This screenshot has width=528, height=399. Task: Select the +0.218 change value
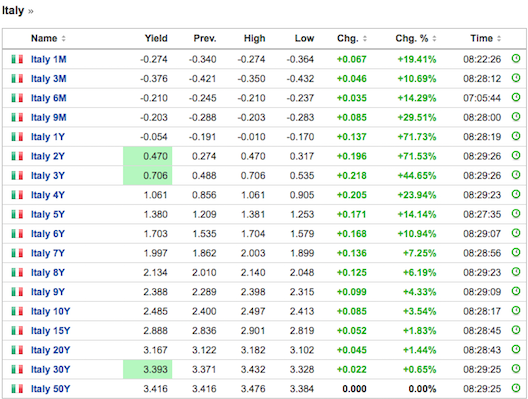pos(352,176)
